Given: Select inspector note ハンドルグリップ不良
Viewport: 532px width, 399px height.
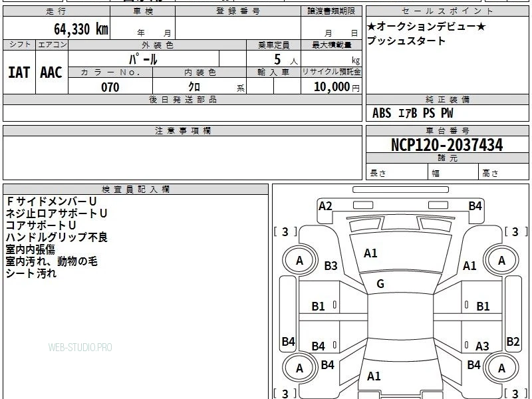Looking at the screenshot, I should [57, 237].
